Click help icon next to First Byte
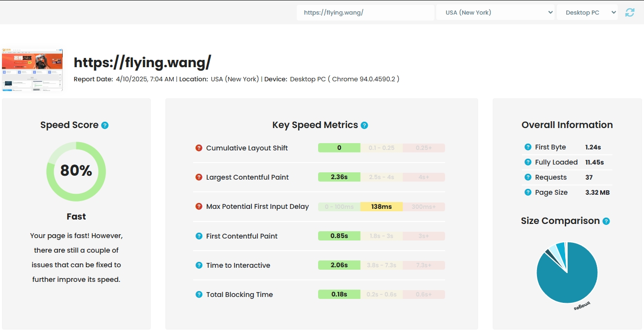Screen dimensions: 644x332 tap(528, 147)
